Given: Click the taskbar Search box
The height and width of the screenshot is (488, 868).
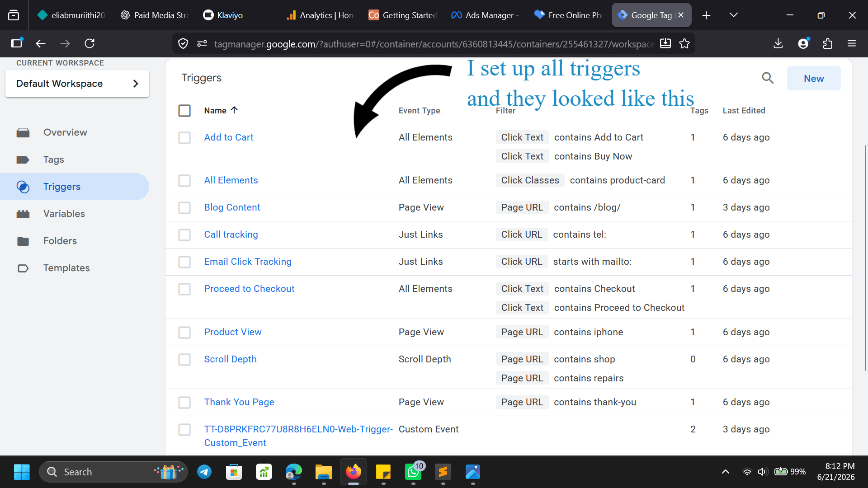Looking at the screenshot, I should click(x=113, y=472).
